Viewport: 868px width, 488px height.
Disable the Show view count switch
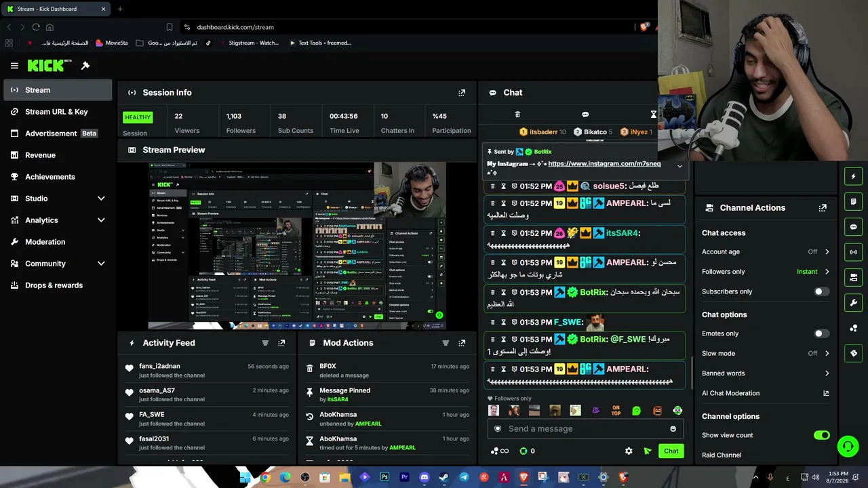821,435
